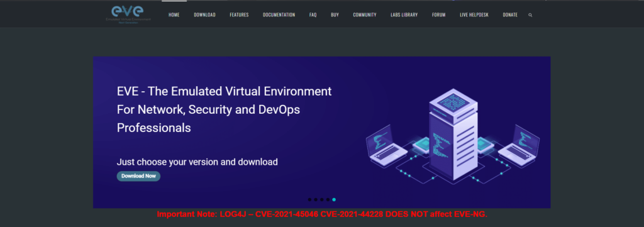This screenshot has height=227, width=644.
Task: Open the Community menu
Action: tap(365, 15)
